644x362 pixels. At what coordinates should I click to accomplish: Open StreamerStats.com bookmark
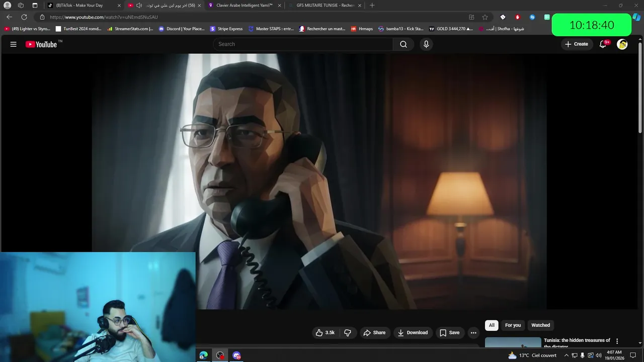(130, 29)
